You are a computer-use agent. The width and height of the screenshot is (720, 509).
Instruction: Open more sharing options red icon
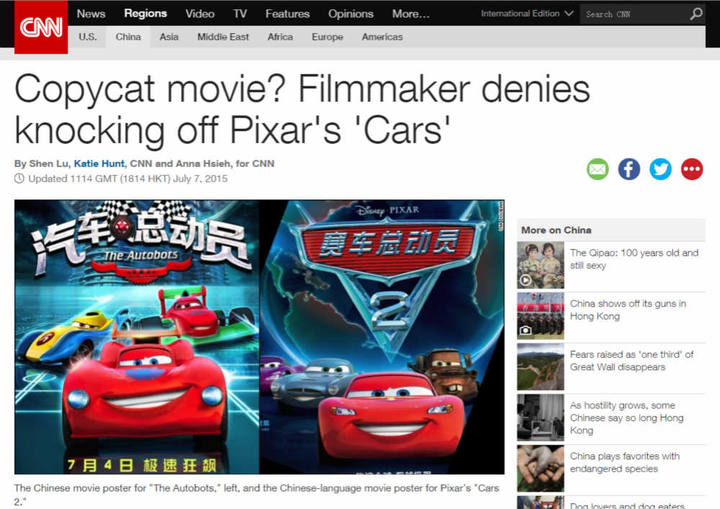692,169
